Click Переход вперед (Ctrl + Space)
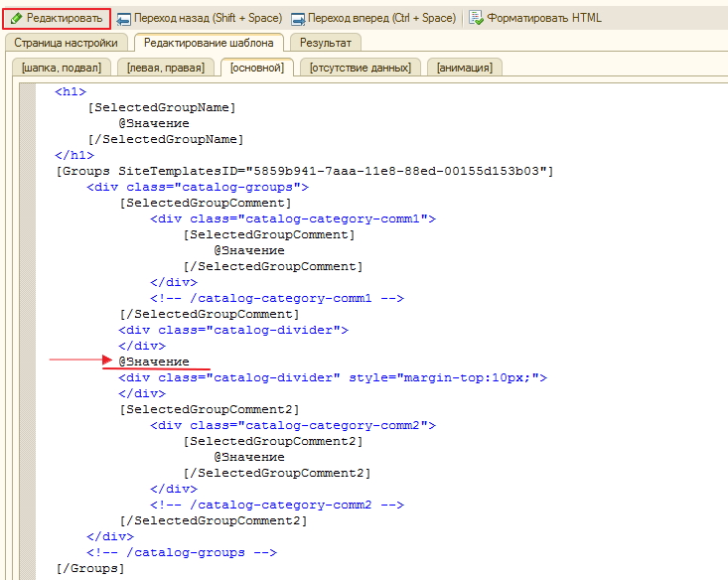Screen dimensions: 728x580 point(381,18)
